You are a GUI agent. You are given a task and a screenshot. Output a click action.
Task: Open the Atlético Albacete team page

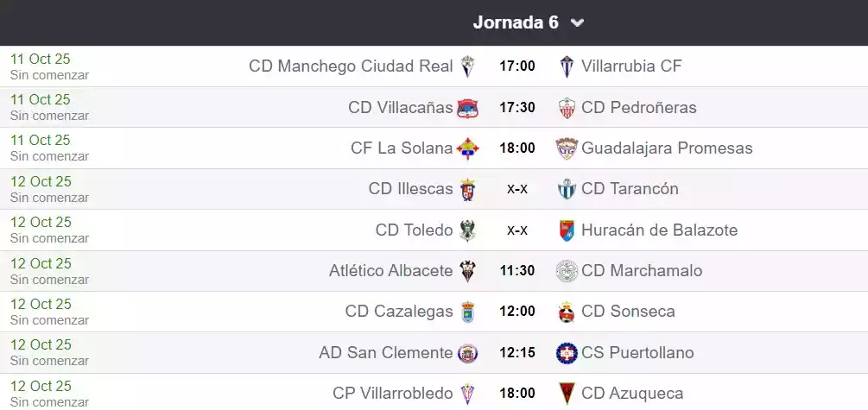390,271
